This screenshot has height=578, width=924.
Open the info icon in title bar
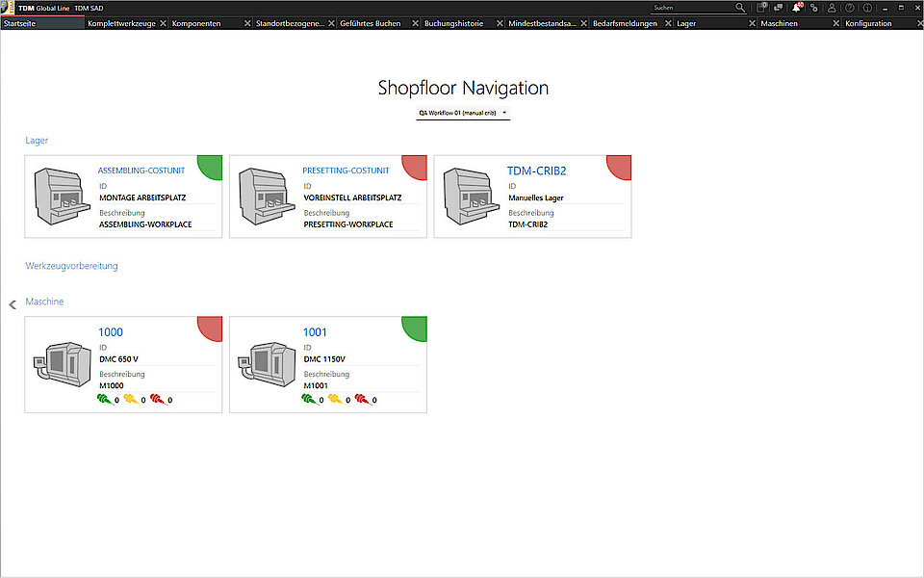tap(867, 8)
